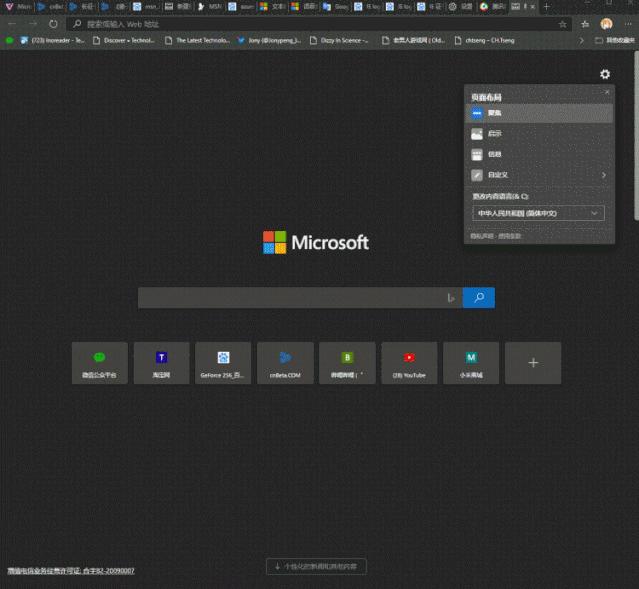Open page settings gear icon

point(604,74)
